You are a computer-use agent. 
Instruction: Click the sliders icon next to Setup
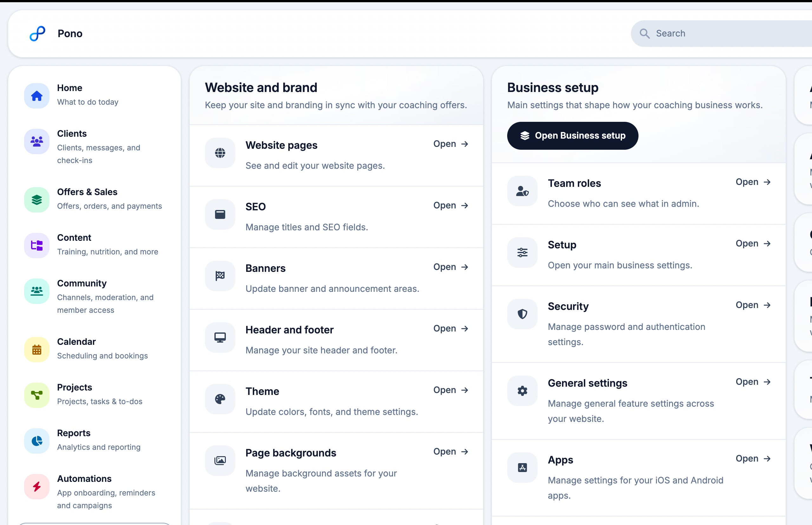coord(522,253)
